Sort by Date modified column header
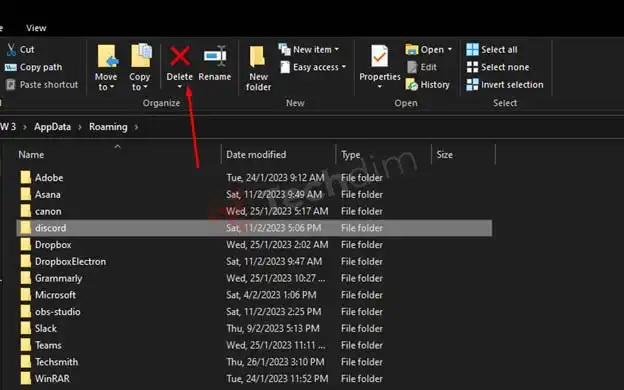624x390 pixels. point(256,154)
